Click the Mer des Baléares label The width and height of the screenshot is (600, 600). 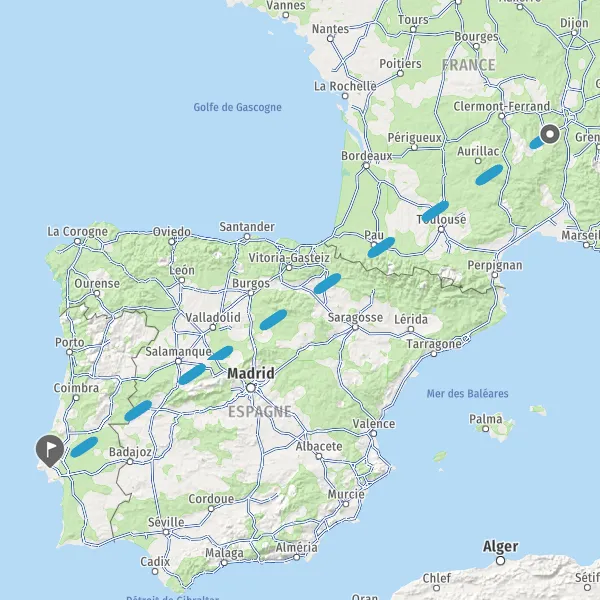click(x=467, y=393)
